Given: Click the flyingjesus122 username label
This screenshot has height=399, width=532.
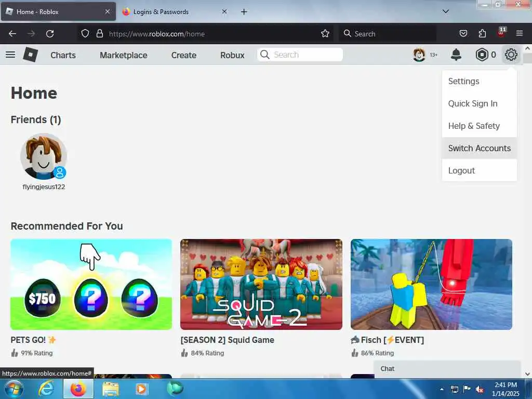Looking at the screenshot, I should 44,187.
